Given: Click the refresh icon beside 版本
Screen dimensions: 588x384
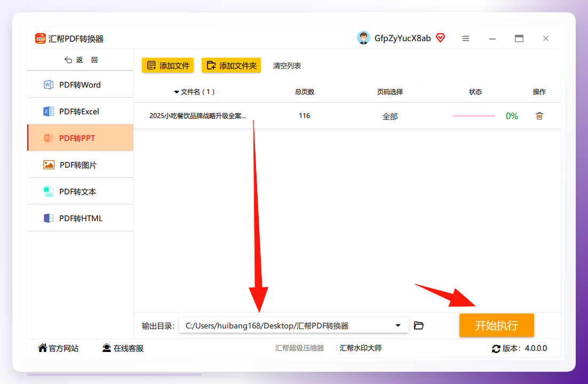Looking at the screenshot, I should click(x=496, y=349).
